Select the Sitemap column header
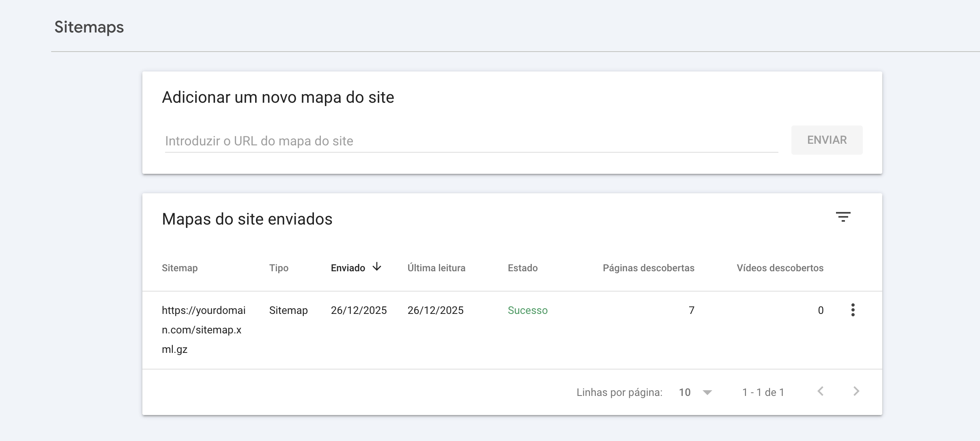980x441 pixels. pos(180,268)
